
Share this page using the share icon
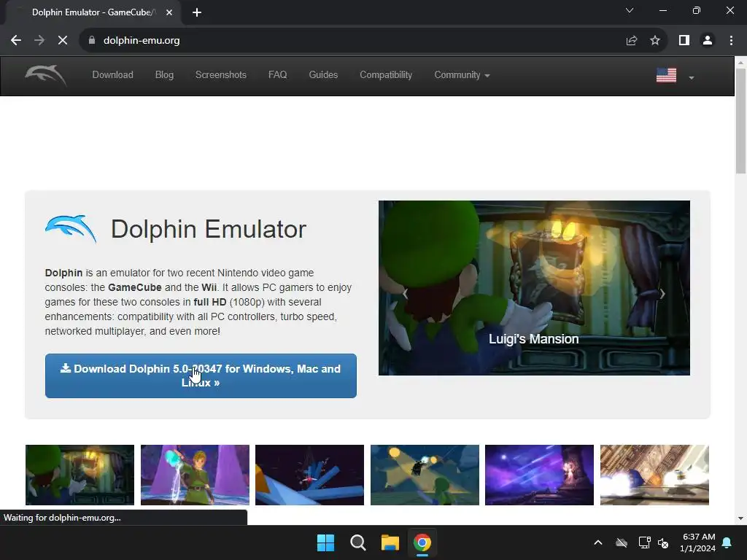632,41
